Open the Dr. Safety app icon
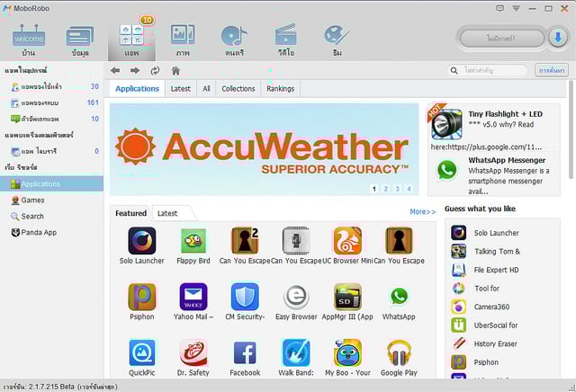The height and width of the screenshot is (392, 576). [x=193, y=352]
